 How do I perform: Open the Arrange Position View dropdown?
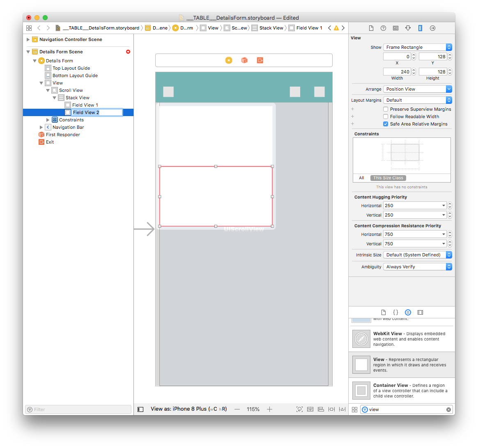pyautogui.click(x=418, y=89)
